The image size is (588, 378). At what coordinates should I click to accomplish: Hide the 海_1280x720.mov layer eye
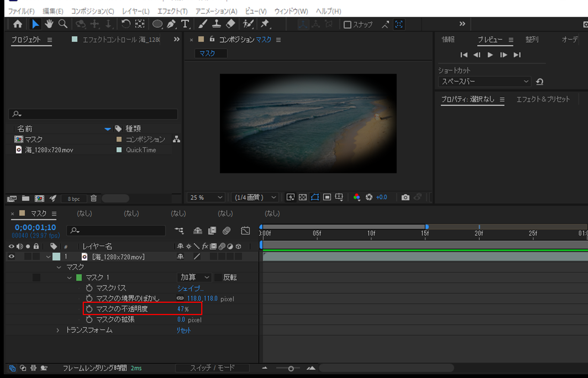point(12,257)
